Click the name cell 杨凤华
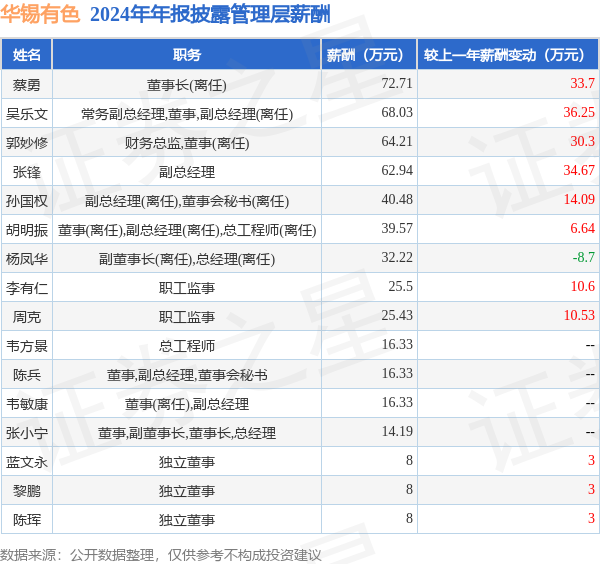The height and width of the screenshot is (564, 600). (26, 259)
